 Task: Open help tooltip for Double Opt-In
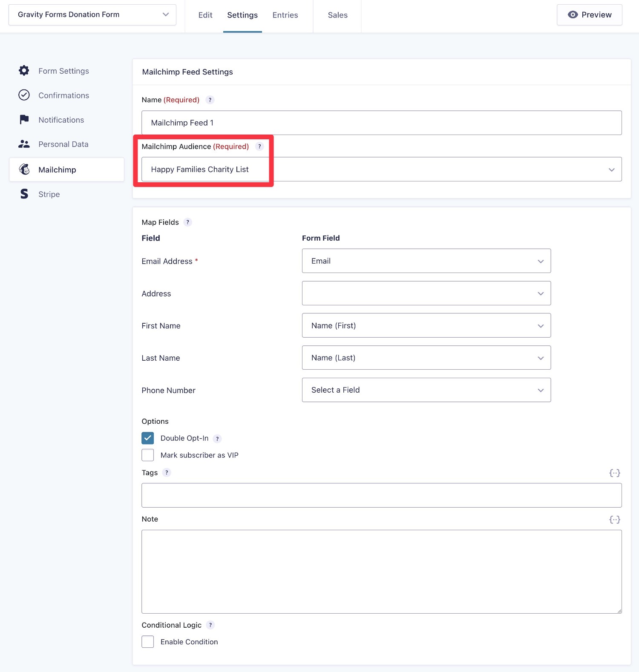pos(217,439)
